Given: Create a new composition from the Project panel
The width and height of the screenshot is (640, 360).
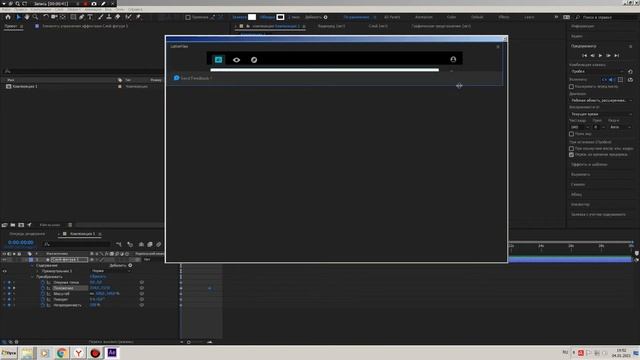Looking at the screenshot, I should pos(21,225).
